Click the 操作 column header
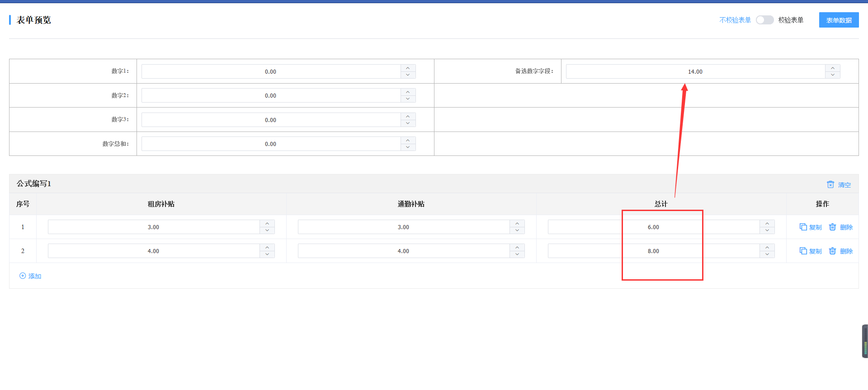This screenshot has height=390, width=868. [822, 204]
